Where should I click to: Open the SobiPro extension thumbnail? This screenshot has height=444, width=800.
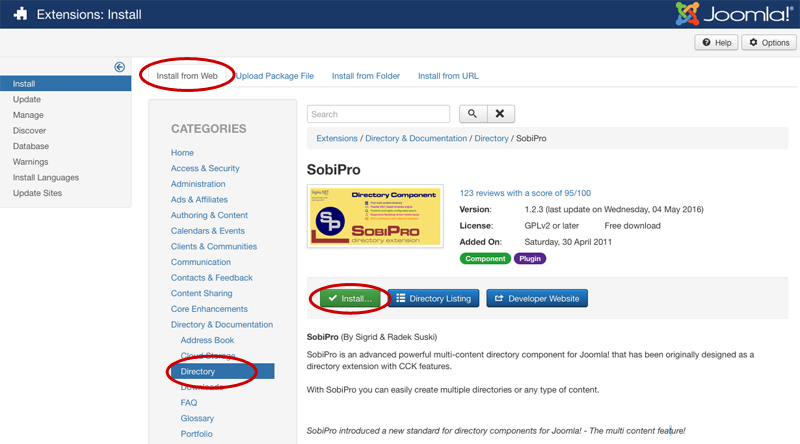point(375,216)
